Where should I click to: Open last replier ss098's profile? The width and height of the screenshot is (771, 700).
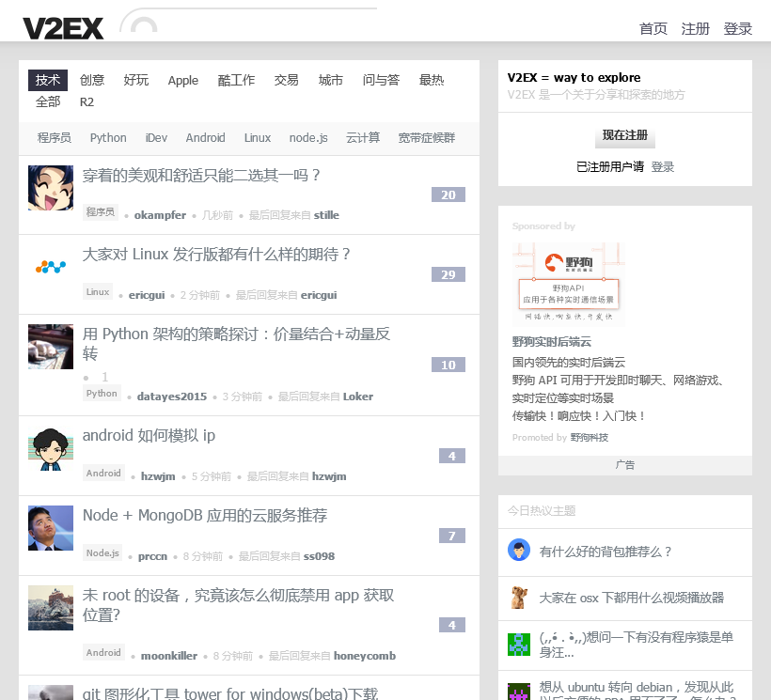319,556
